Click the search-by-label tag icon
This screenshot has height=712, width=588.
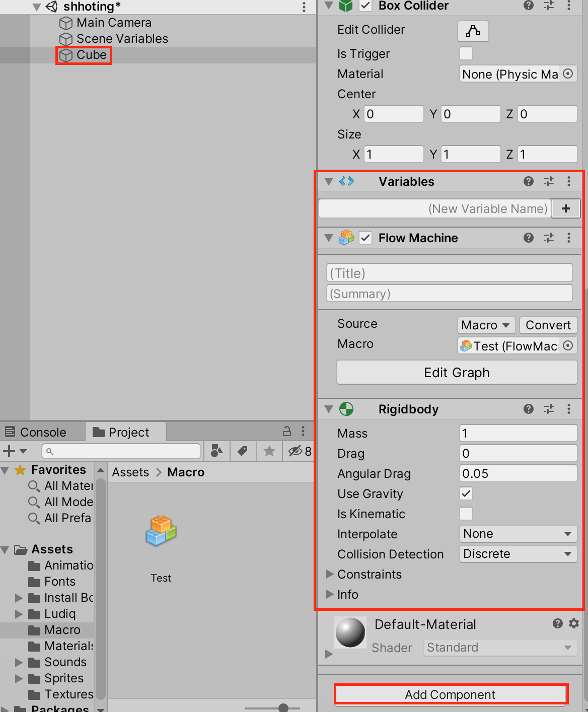pyautogui.click(x=243, y=451)
